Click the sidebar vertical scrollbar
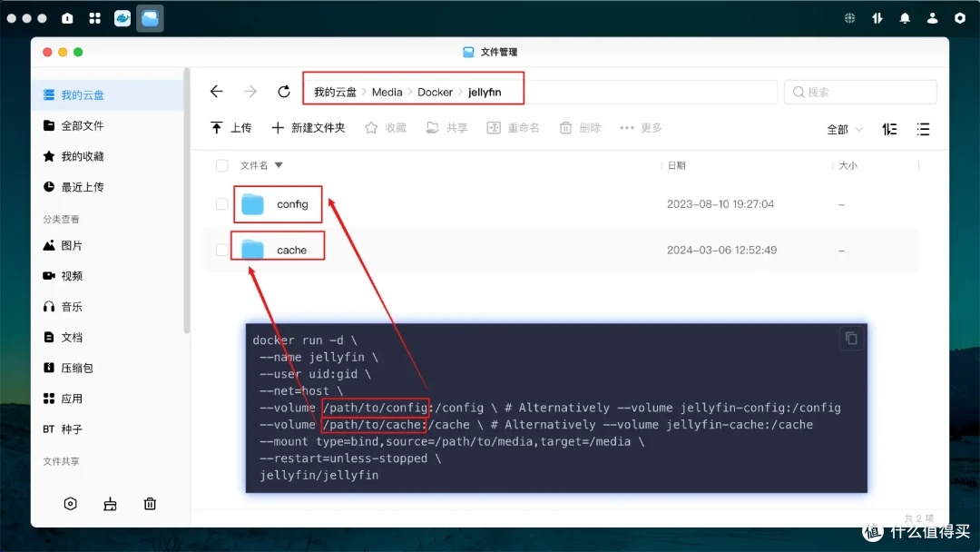The height and width of the screenshot is (552, 980). tap(186, 200)
